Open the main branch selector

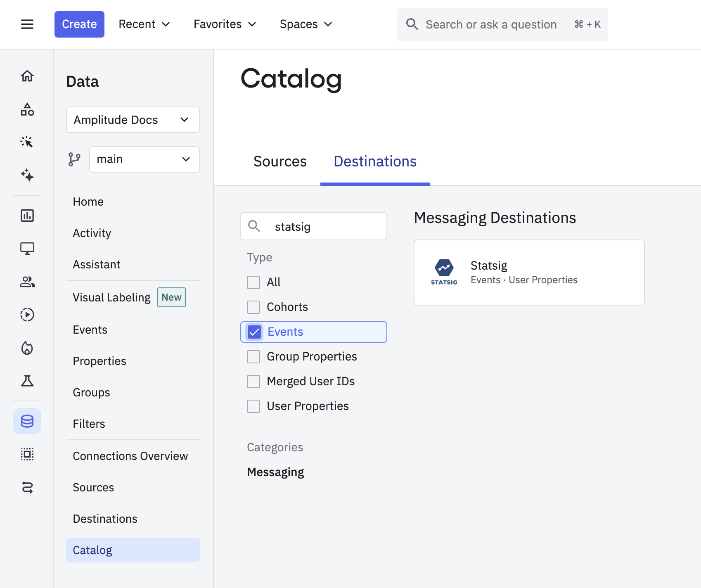[x=144, y=159]
